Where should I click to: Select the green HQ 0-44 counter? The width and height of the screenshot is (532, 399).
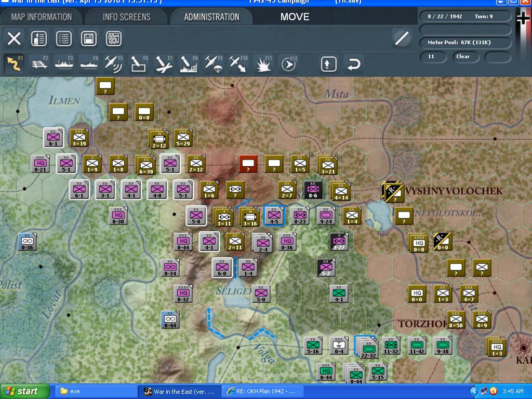click(x=326, y=371)
